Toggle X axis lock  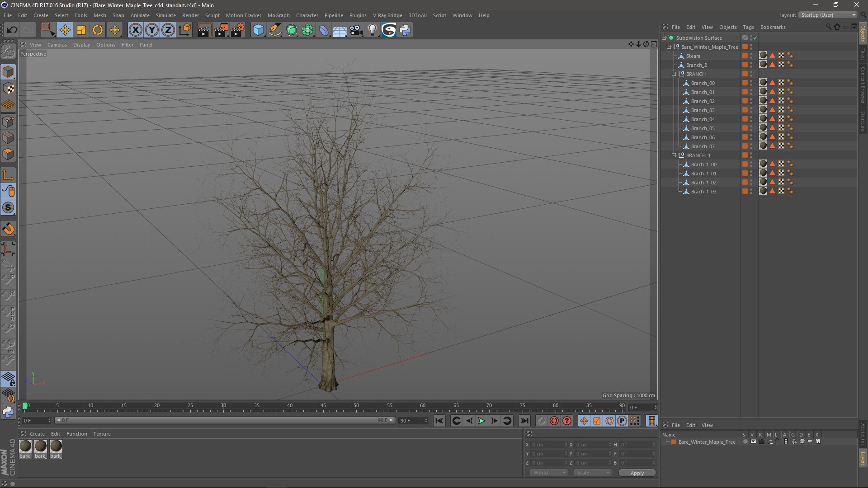135,30
